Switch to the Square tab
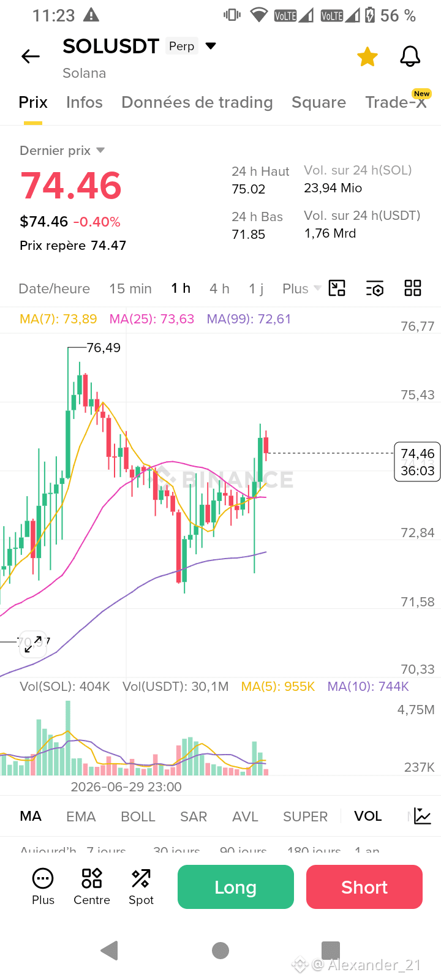 (x=318, y=102)
